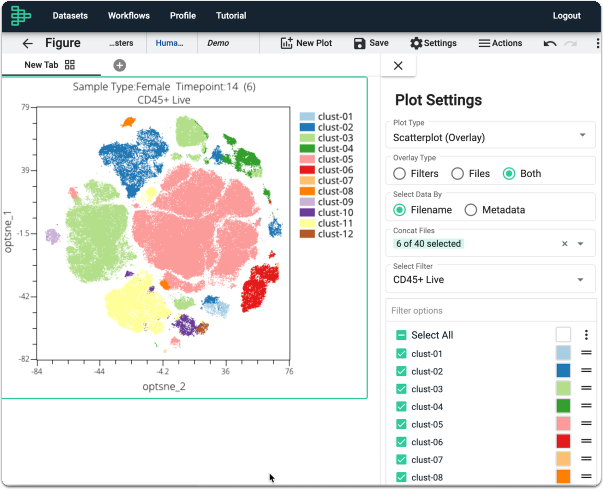603x489 pixels.
Task: Grab the reorder handle for clust-01
Action: click(586, 352)
